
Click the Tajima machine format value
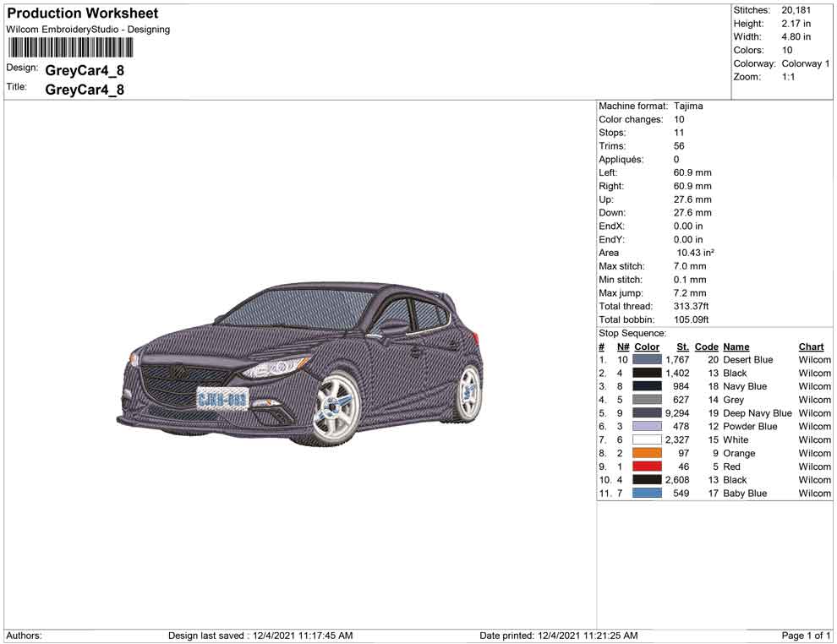[688, 106]
